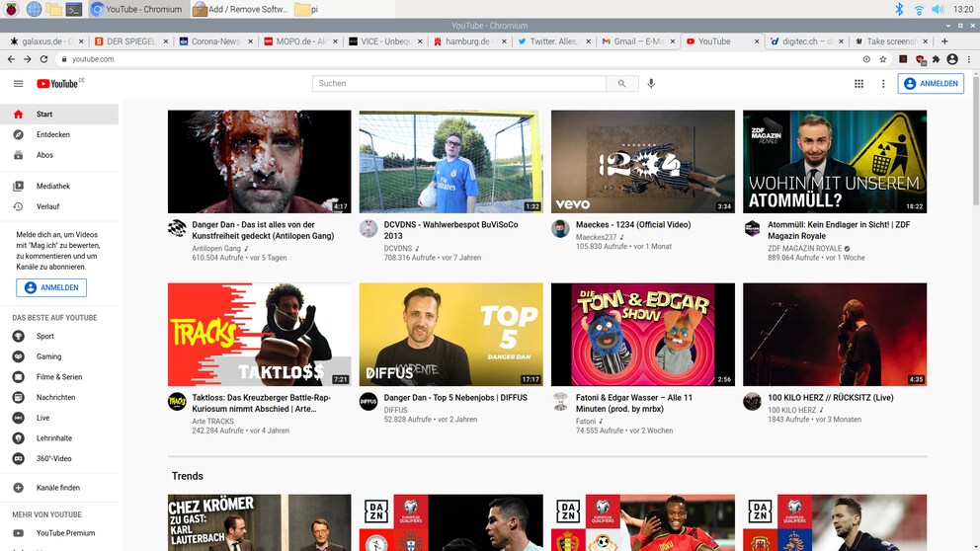Click Kanäle finden plus icon
Image resolution: width=980 pixels, height=551 pixels.
click(18, 487)
